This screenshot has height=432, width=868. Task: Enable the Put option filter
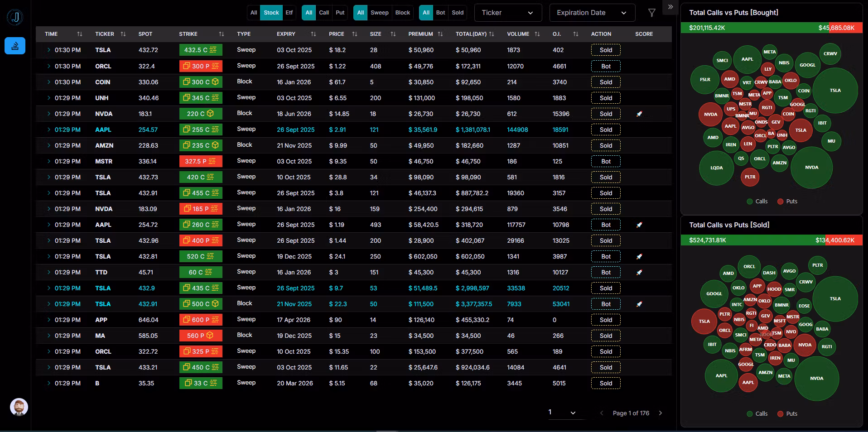tap(340, 13)
